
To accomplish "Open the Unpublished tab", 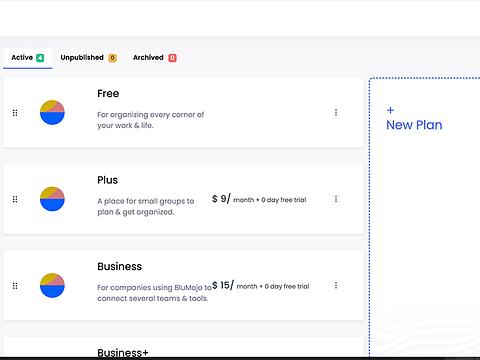I will [x=88, y=58].
